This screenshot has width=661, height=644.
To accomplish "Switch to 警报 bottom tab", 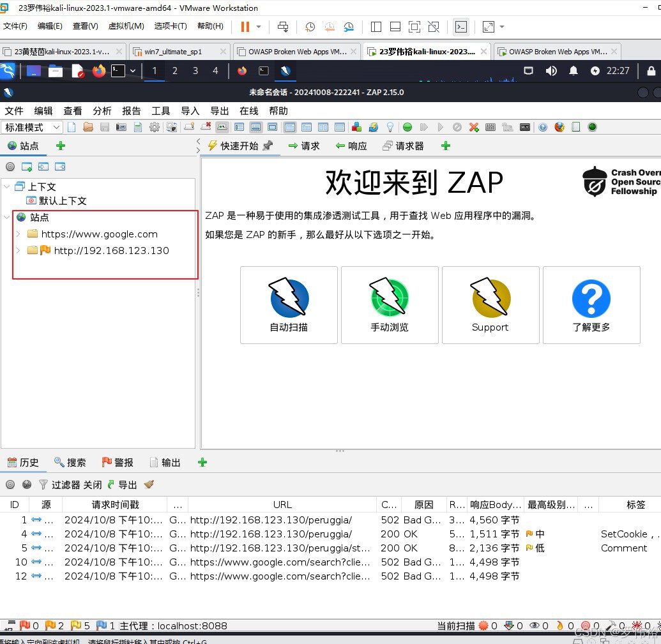I will 118,463.
